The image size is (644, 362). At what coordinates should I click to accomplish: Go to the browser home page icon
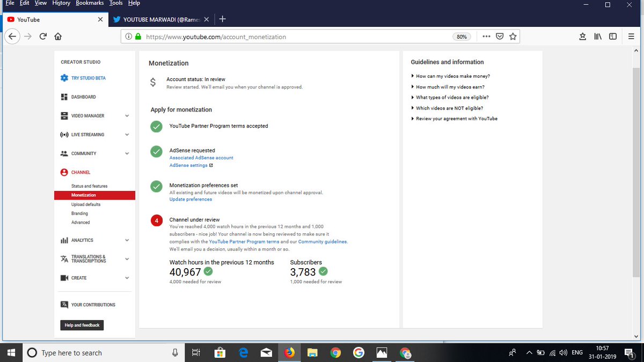(x=58, y=36)
